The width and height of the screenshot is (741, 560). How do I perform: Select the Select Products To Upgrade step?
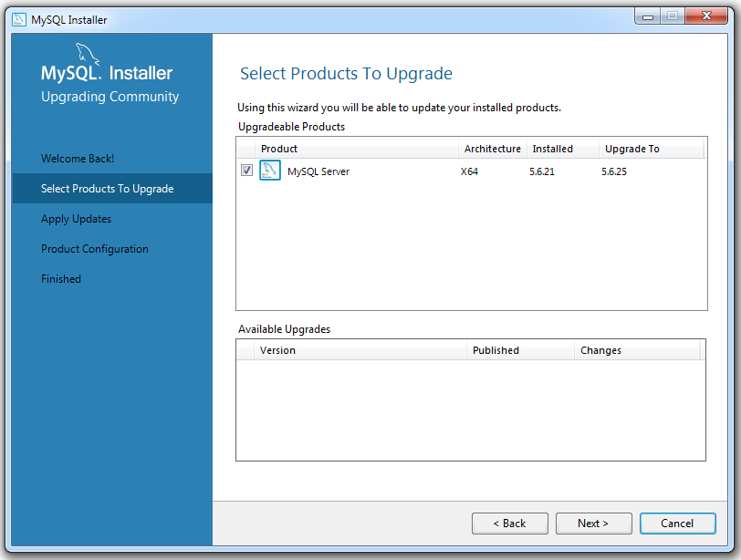(112, 189)
